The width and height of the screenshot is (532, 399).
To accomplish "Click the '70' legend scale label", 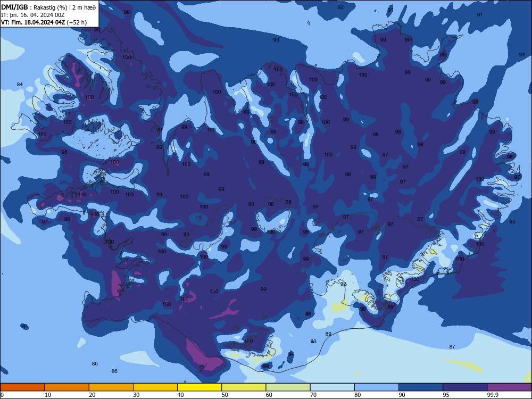I will point(313,395).
